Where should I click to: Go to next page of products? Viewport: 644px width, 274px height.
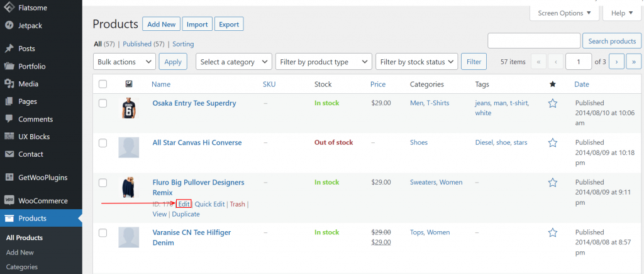point(616,62)
